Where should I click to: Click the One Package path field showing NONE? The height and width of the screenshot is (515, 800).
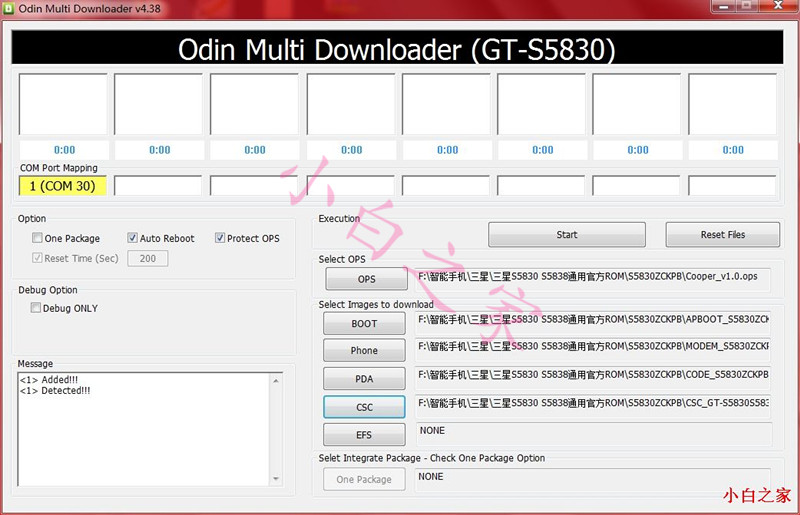[x=592, y=480]
